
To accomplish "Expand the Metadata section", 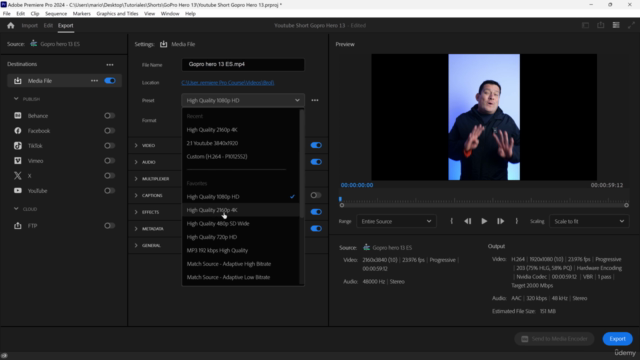I will click(136, 229).
